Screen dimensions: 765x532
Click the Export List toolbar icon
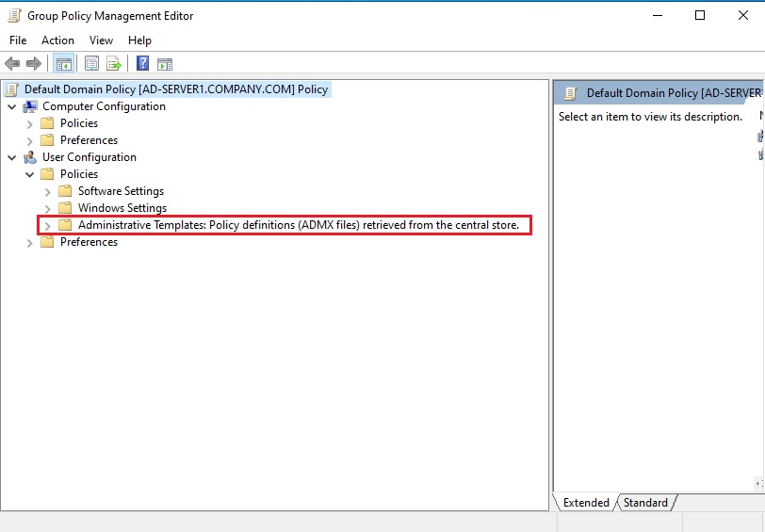point(114,64)
